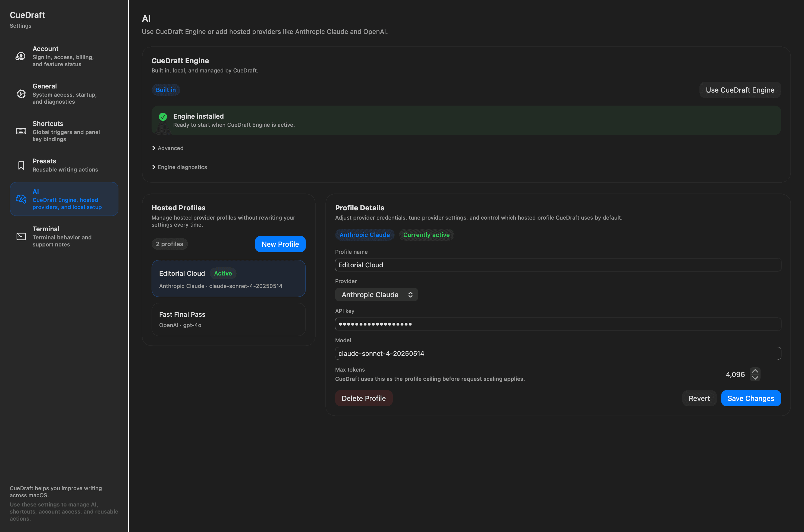This screenshot has height=532, width=804.
Task: Click the green Engine installed checkmark
Action: pyautogui.click(x=163, y=117)
